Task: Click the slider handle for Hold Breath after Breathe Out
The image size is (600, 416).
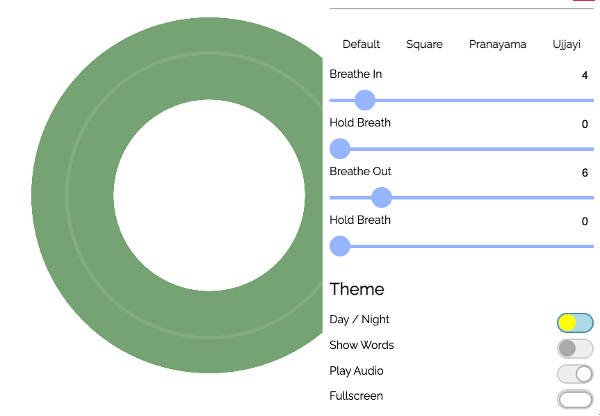Action: 340,246
